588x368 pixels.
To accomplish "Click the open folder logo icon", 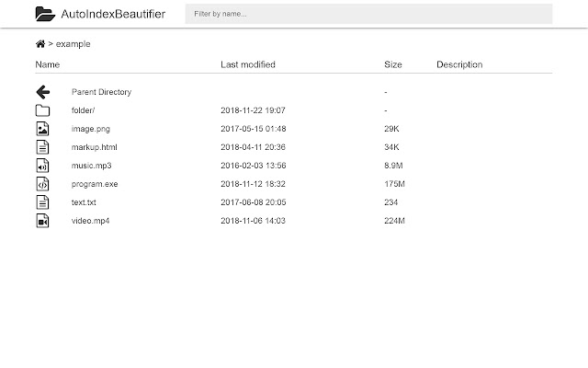I will (45, 14).
